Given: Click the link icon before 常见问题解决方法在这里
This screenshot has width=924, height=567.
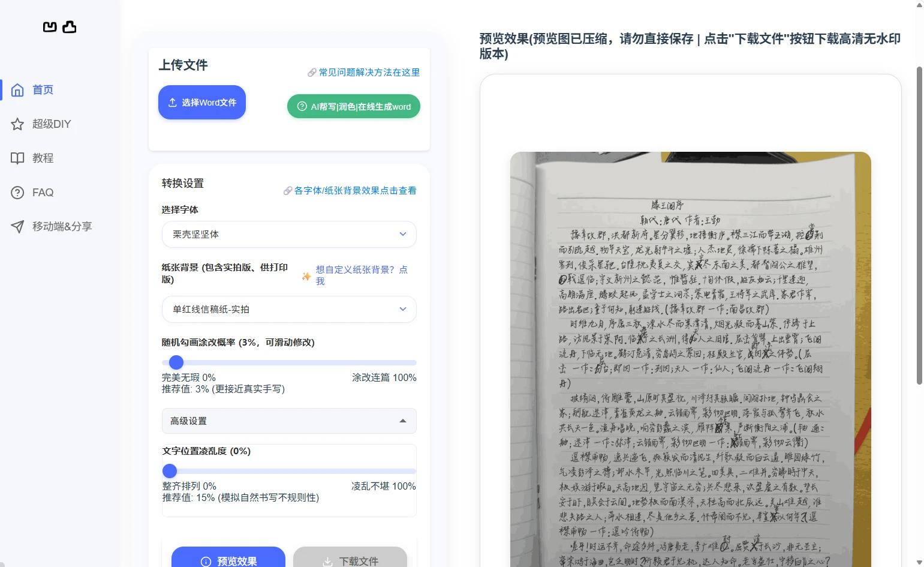Looking at the screenshot, I should [312, 73].
